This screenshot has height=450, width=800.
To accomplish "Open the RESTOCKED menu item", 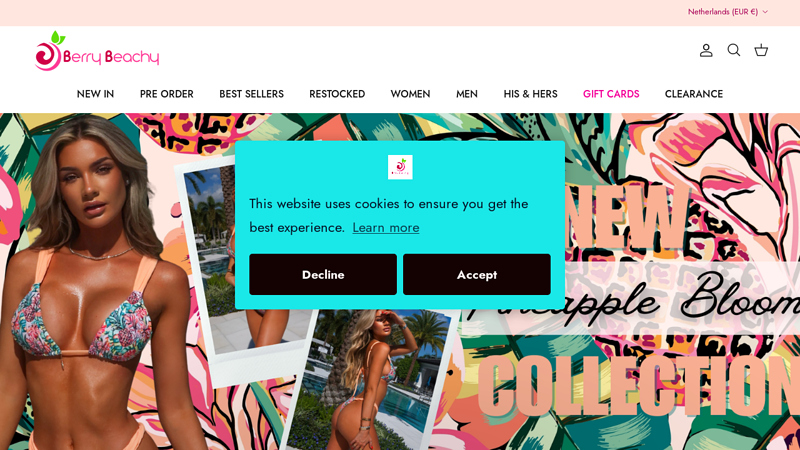I will tap(337, 94).
